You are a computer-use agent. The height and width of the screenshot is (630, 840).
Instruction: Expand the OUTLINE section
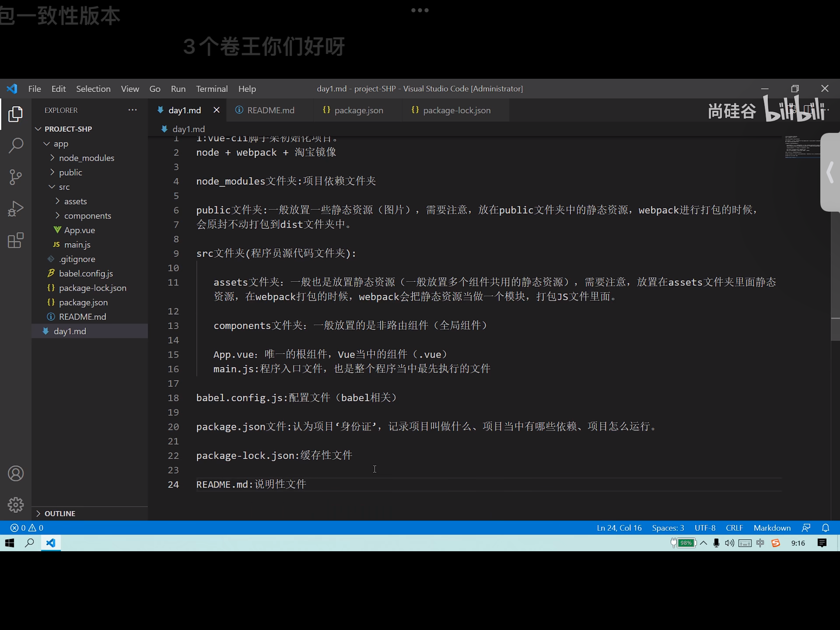59,514
